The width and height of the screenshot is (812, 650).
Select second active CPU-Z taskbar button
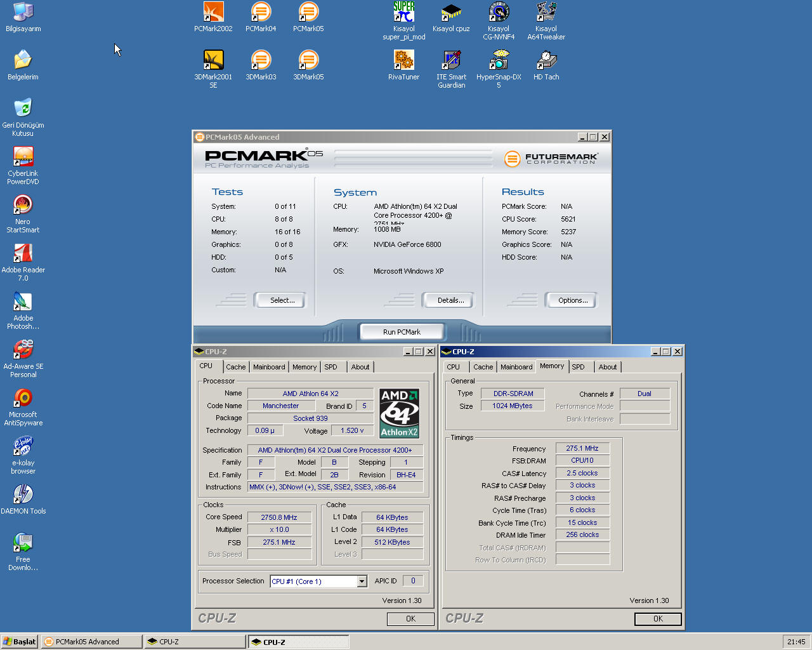(299, 642)
